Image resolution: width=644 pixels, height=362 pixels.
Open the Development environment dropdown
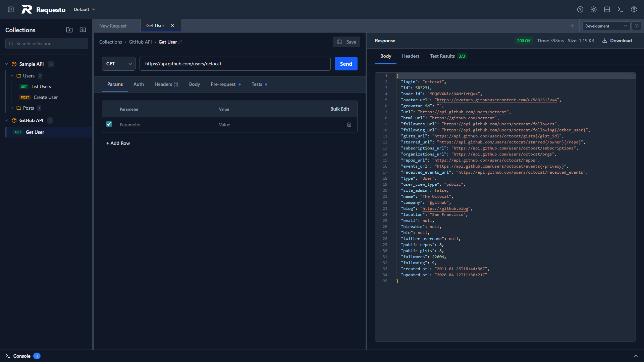tap(606, 26)
